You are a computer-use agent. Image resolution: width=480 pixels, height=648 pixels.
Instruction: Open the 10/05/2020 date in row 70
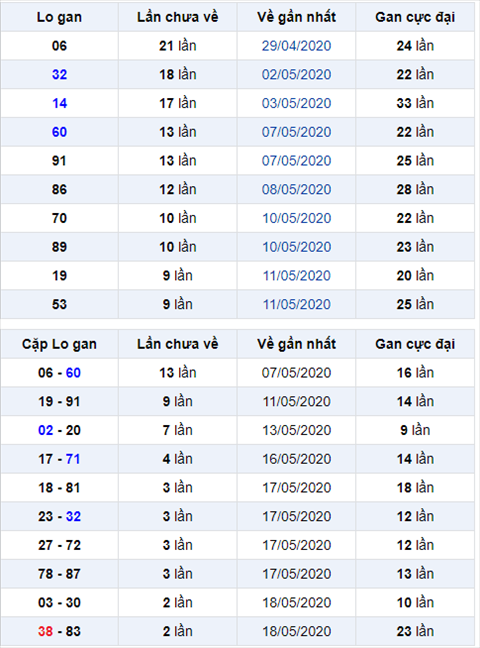tap(296, 218)
